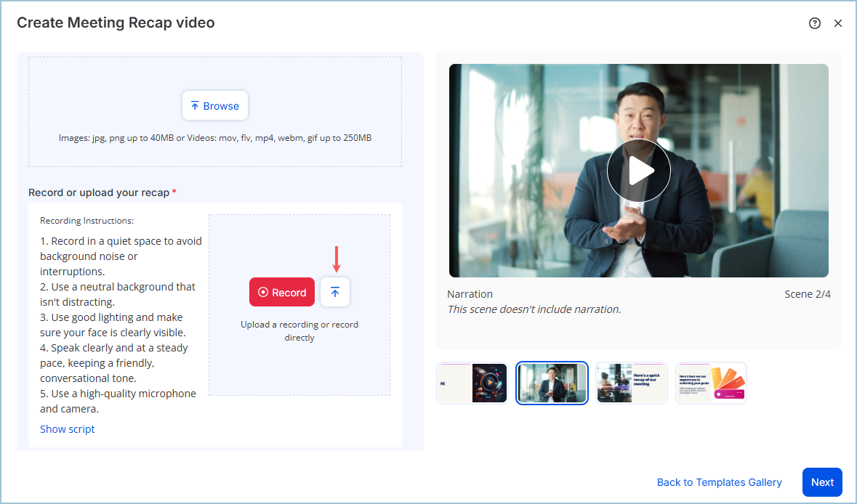Play the scene preview video
Image resolution: width=857 pixels, height=504 pixels.
(x=638, y=171)
